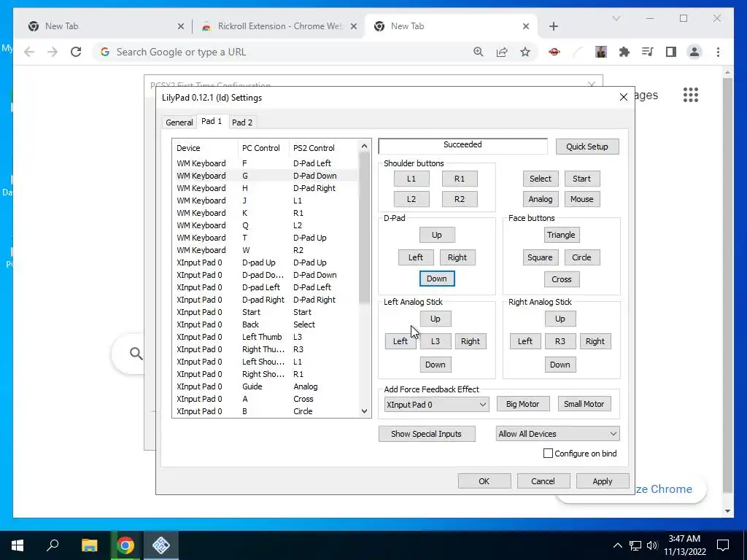747x560 pixels.
Task: Open Chrome profile avatar
Action: click(x=694, y=52)
